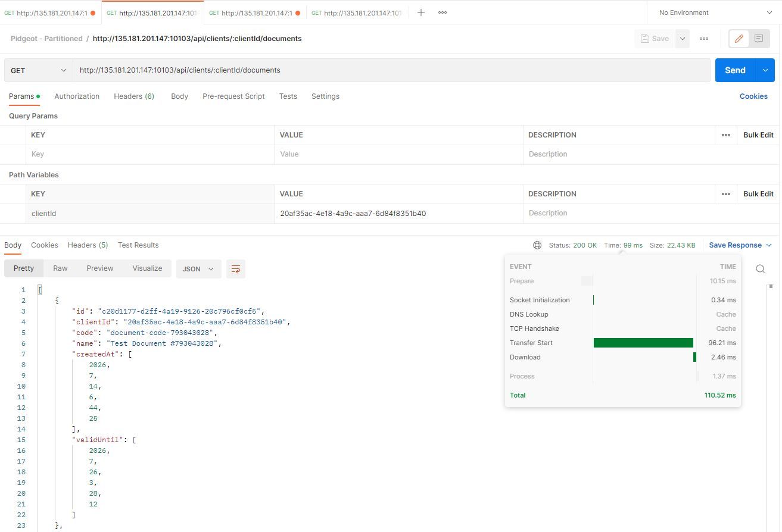Viewport: 782px width, 532px height.
Task: Open a new request tab with plus icon
Action: (x=421, y=12)
